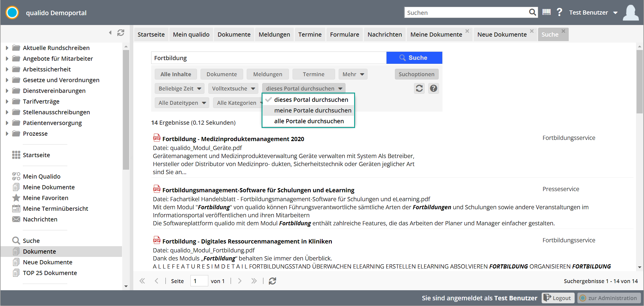The height and width of the screenshot is (306, 644).
Task: Click the header Suchen input field
Action: (x=466, y=13)
